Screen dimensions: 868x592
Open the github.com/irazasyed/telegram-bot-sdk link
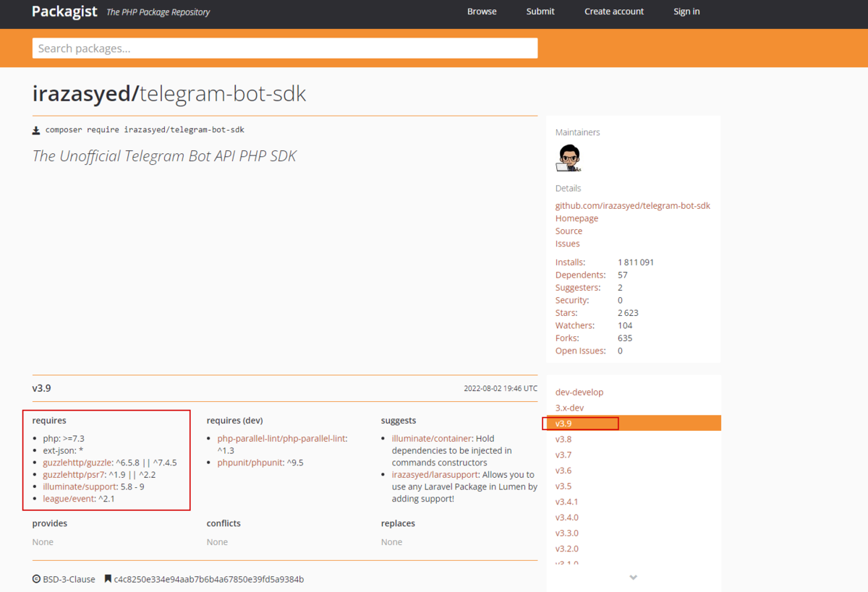point(632,205)
